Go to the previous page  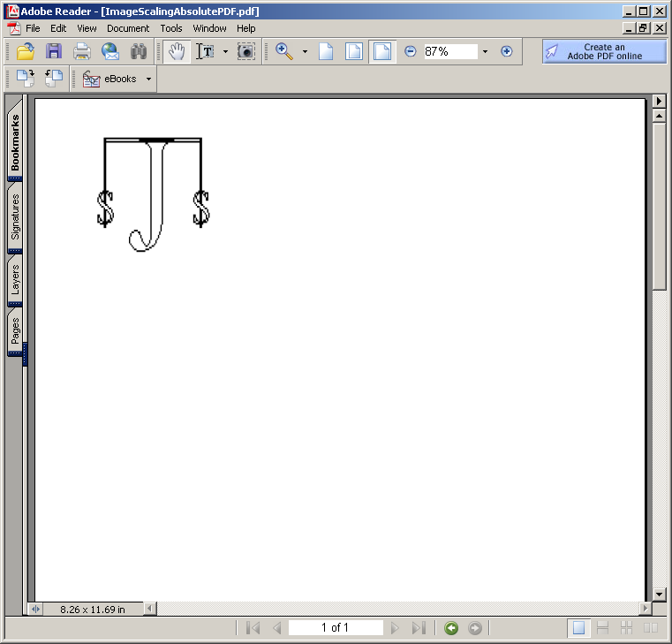277,628
